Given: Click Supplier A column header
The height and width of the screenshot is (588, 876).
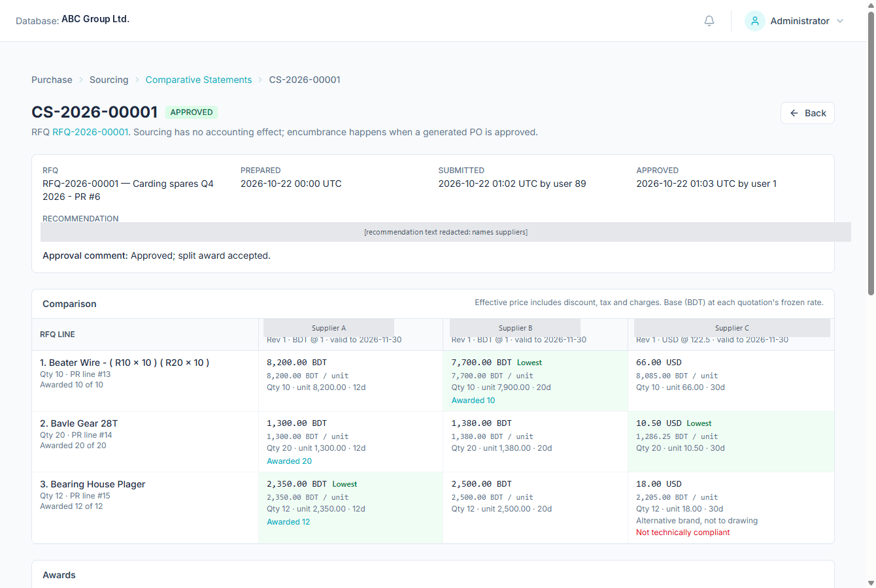Looking at the screenshot, I should [x=329, y=328].
